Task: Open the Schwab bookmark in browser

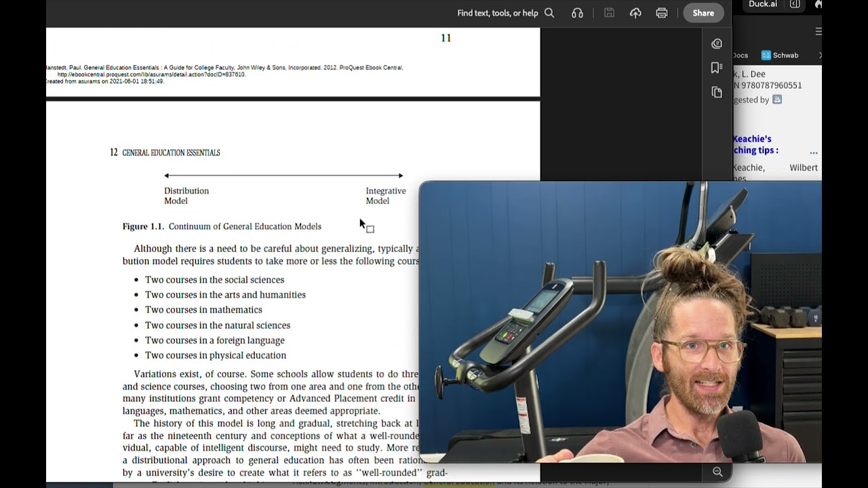Action: [780, 56]
